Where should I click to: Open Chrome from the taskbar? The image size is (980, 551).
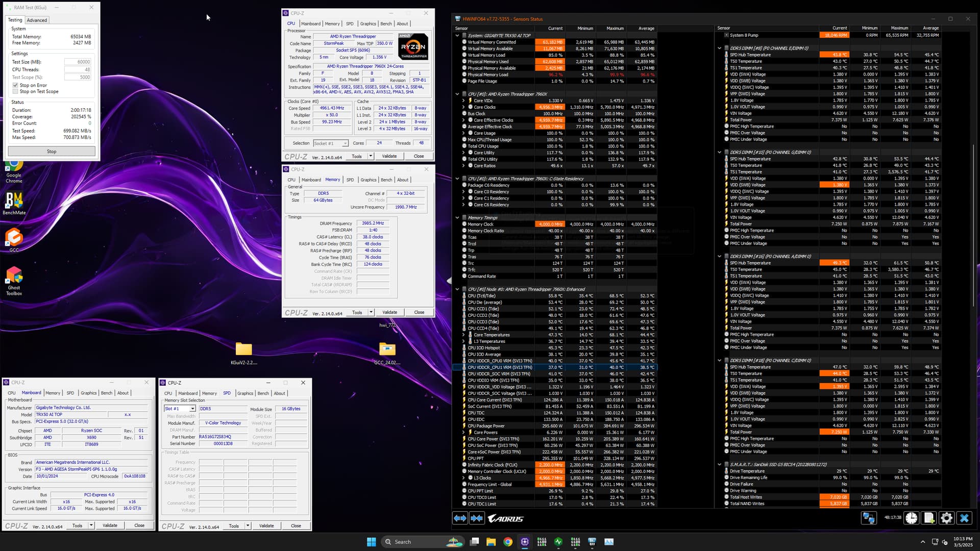(508, 542)
